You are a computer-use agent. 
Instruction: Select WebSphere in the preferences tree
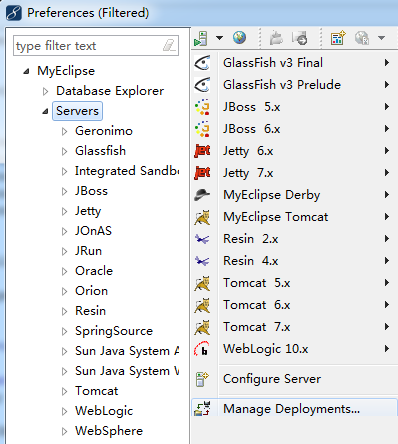[109, 431]
